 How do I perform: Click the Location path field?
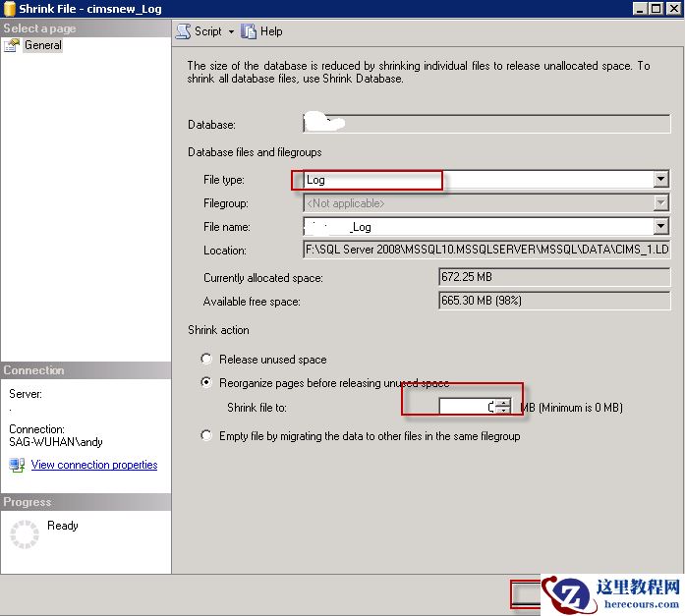tap(486, 250)
